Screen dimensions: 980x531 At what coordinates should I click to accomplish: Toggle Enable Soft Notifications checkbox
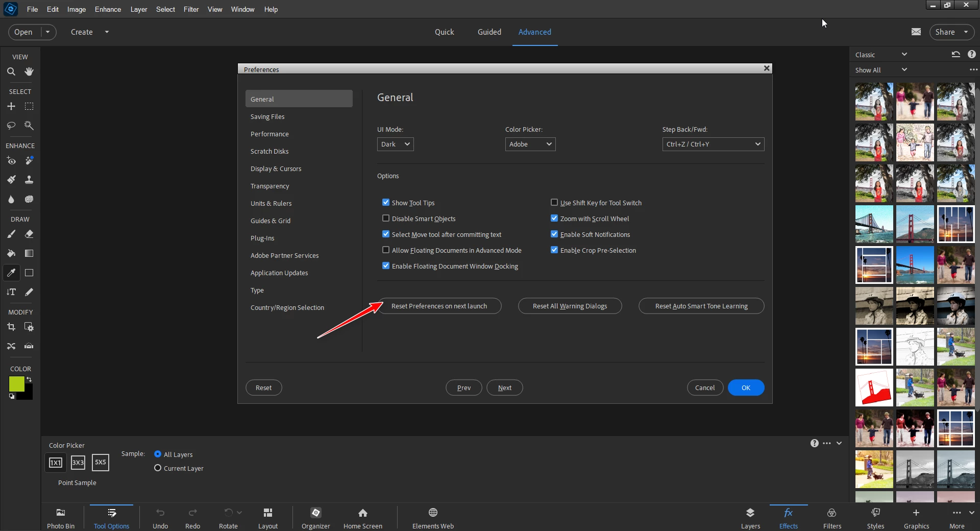tap(554, 234)
